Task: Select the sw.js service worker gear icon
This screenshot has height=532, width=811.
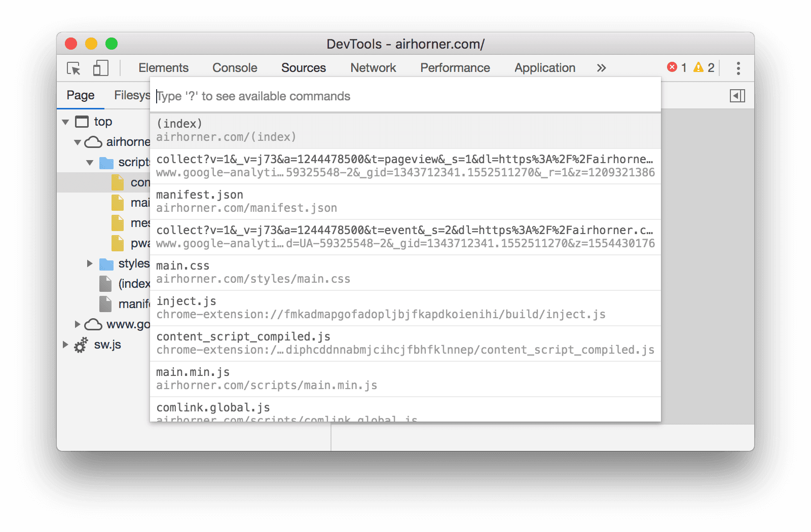Action: click(81, 345)
